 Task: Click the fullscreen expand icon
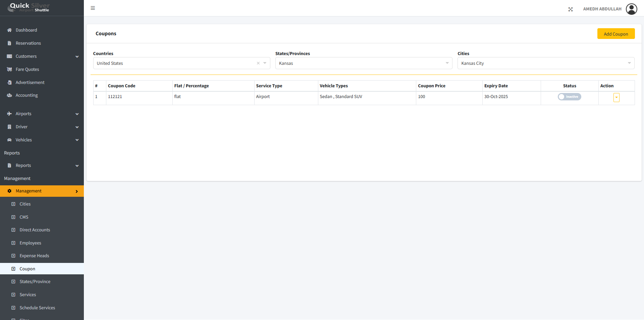(570, 9)
